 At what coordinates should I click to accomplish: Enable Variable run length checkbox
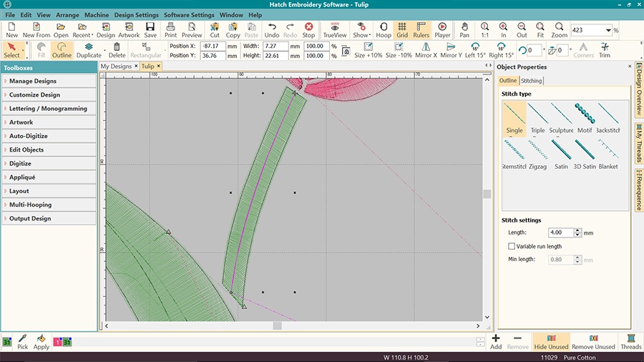(x=512, y=246)
